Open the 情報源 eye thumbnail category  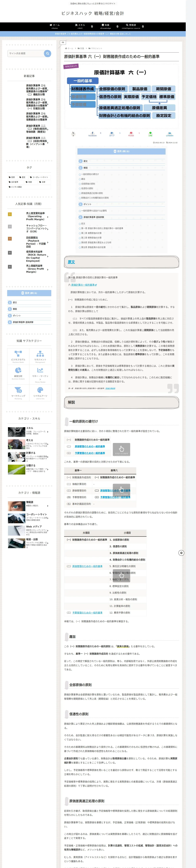coord(16,506)
